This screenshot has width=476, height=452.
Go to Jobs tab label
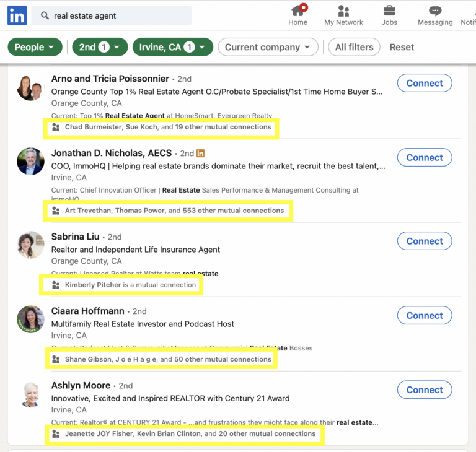click(x=389, y=22)
